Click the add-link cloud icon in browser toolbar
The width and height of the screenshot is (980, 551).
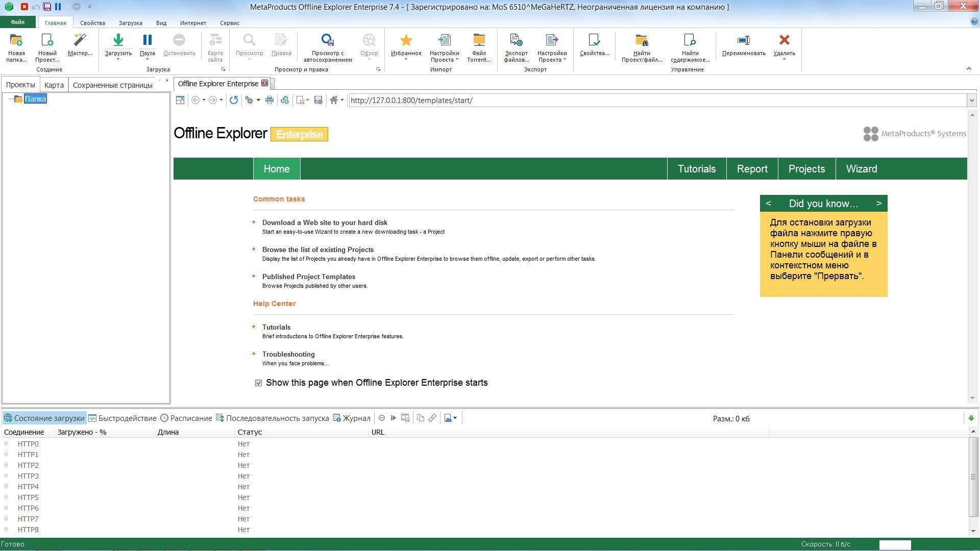(285, 100)
